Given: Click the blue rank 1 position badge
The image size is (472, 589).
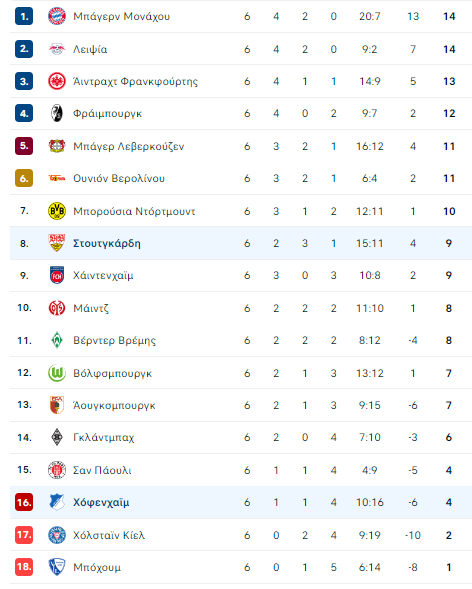Looking at the screenshot, I should coord(24,16).
